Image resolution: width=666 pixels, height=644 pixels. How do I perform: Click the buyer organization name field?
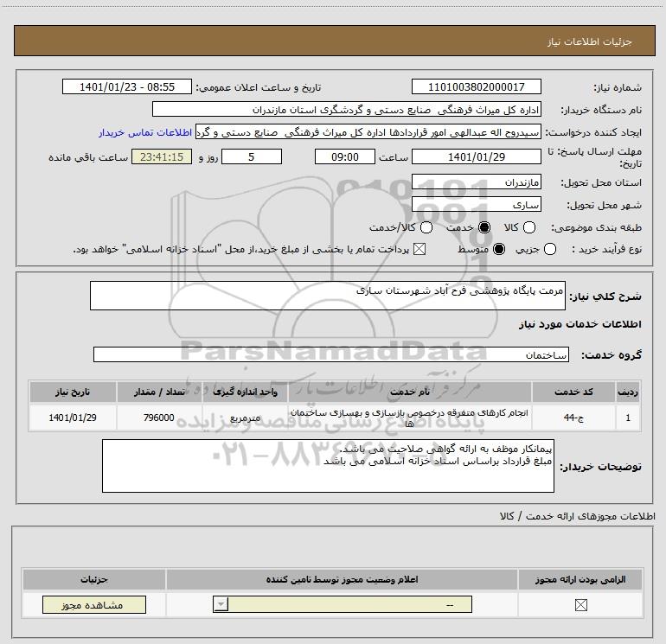(347, 109)
